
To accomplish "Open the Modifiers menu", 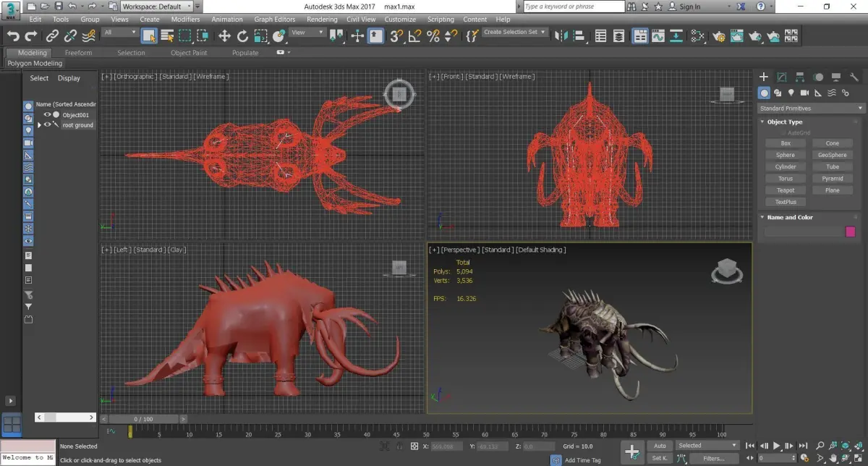I will point(185,20).
